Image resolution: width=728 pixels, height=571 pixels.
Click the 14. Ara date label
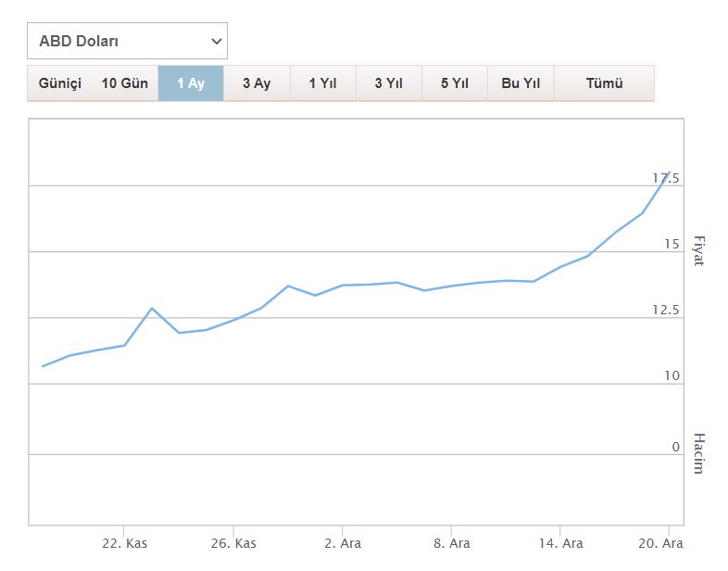(561, 543)
